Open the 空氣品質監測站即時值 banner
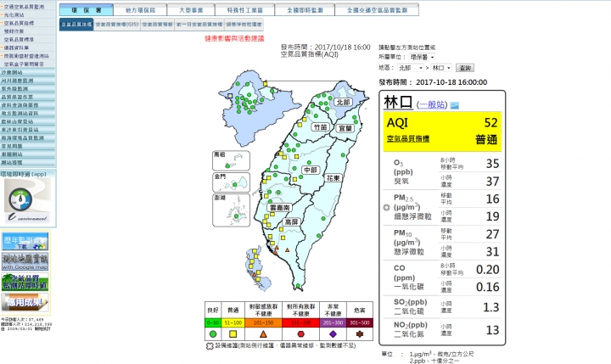611x364 pixels. [x=25, y=282]
